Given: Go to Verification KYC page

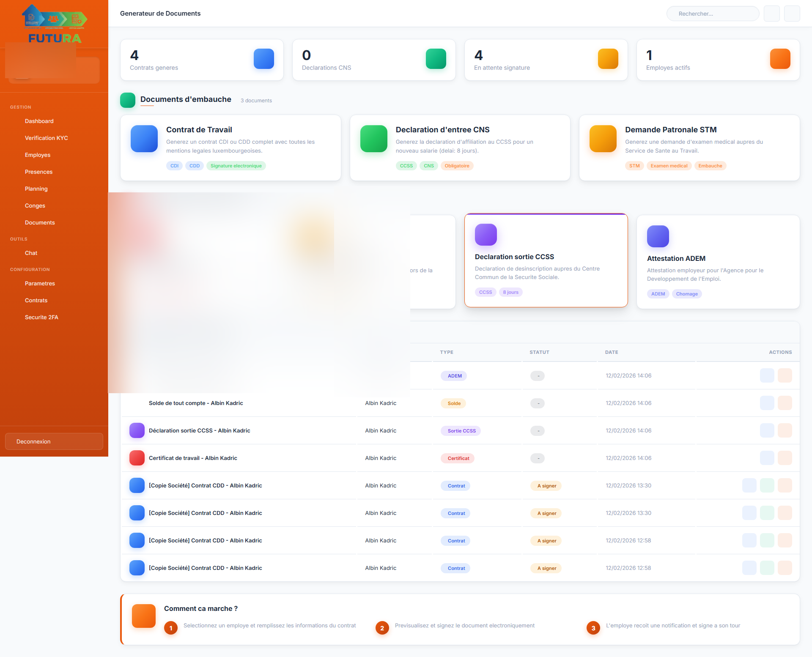Looking at the screenshot, I should click(x=46, y=138).
